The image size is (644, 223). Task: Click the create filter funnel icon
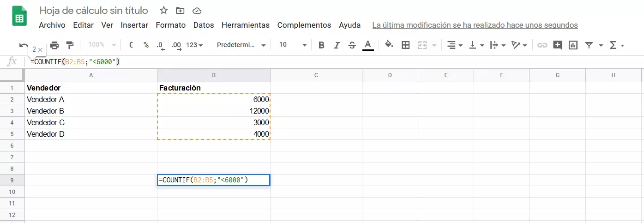pyautogui.click(x=589, y=45)
